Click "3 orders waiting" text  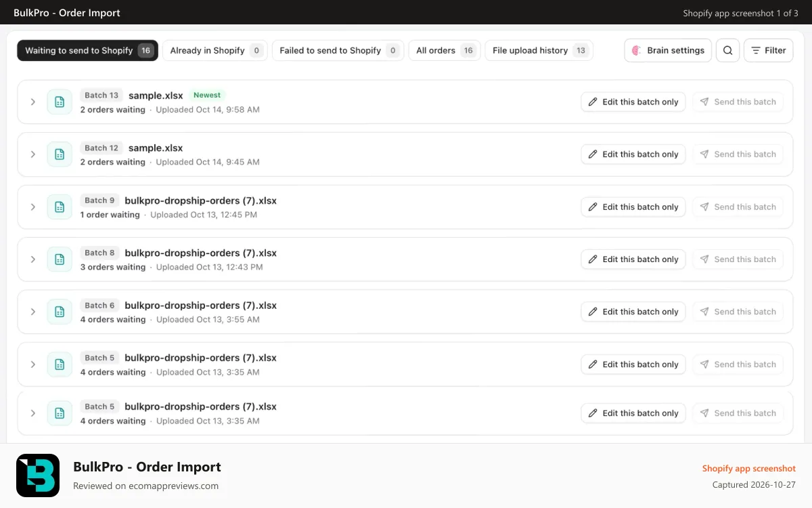(x=113, y=267)
